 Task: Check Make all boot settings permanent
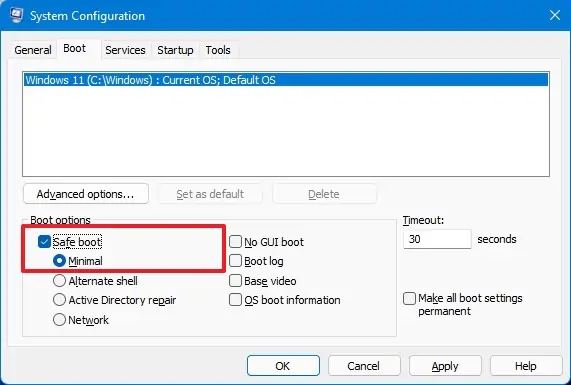tap(409, 298)
